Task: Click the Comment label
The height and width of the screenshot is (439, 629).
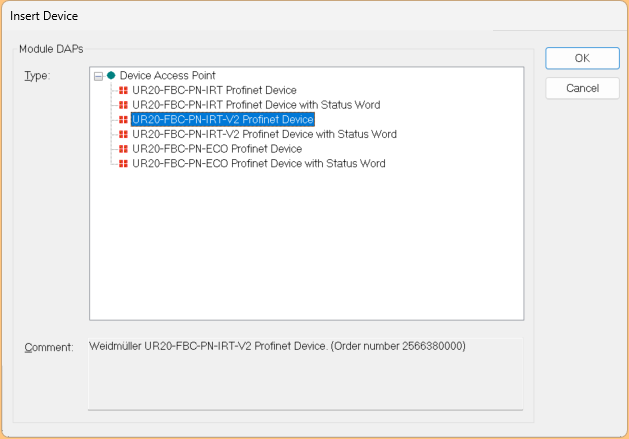Action: click(49, 347)
